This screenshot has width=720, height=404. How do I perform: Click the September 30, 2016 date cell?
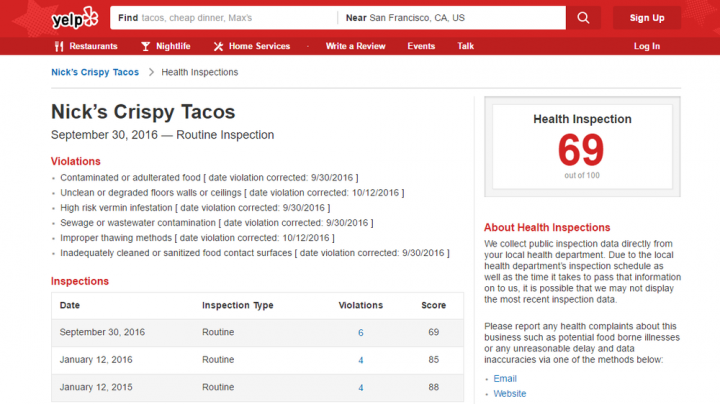[102, 332]
